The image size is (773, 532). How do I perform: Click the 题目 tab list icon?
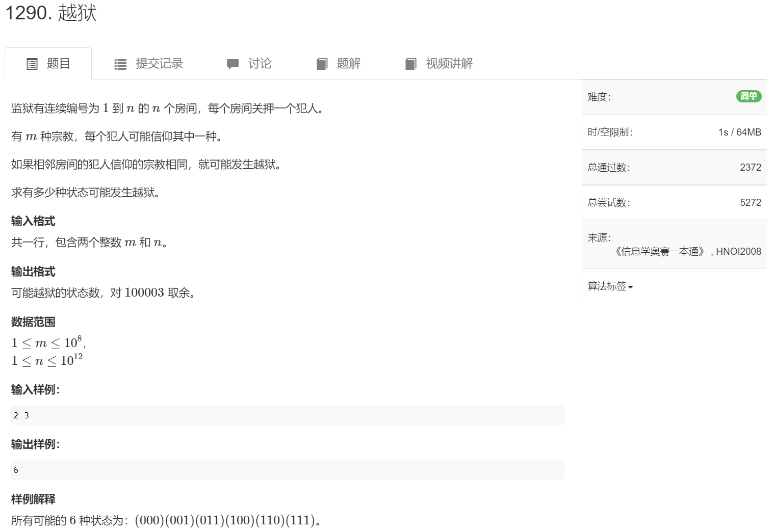coord(32,64)
